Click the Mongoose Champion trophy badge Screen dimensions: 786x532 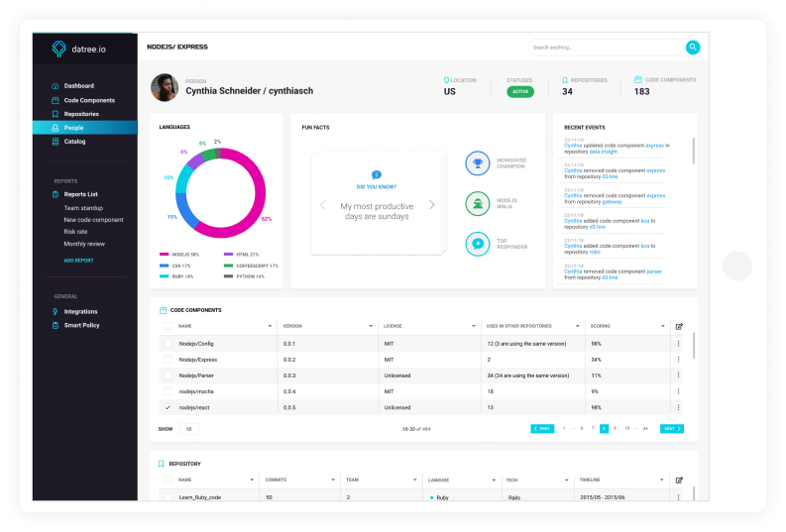pyautogui.click(x=479, y=163)
